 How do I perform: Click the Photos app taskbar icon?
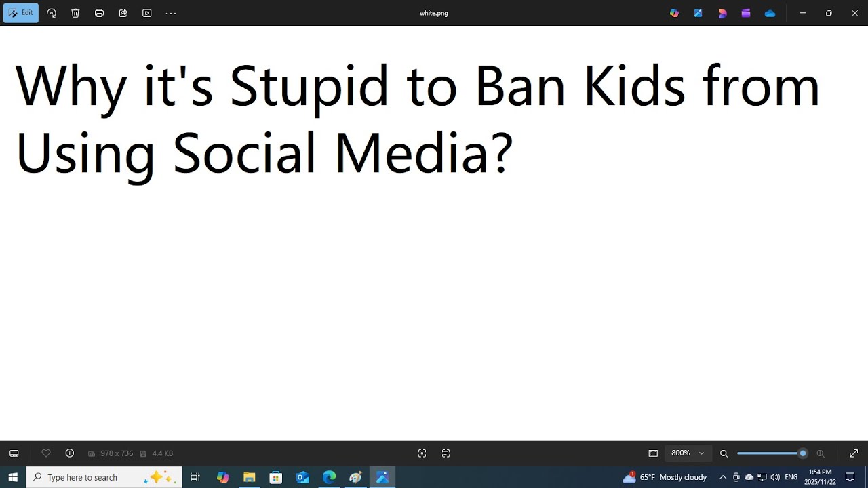click(382, 477)
